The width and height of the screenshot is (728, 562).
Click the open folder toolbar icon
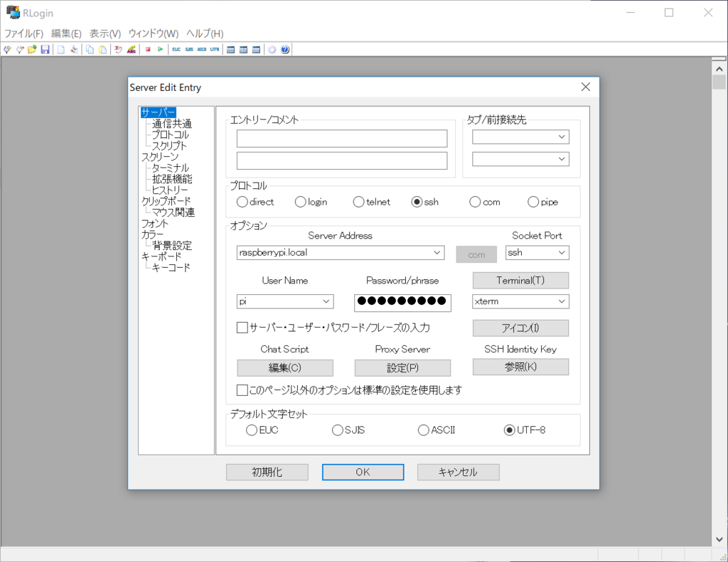(32, 50)
